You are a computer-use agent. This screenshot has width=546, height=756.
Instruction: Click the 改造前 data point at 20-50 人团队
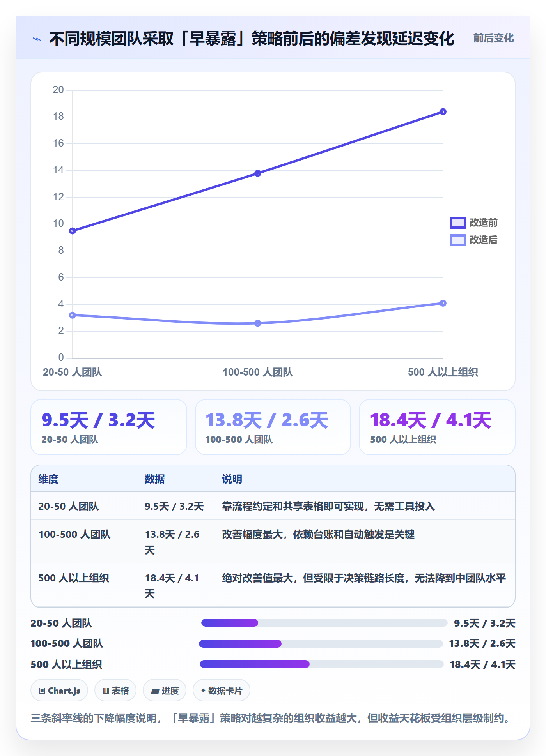pos(73,231)
